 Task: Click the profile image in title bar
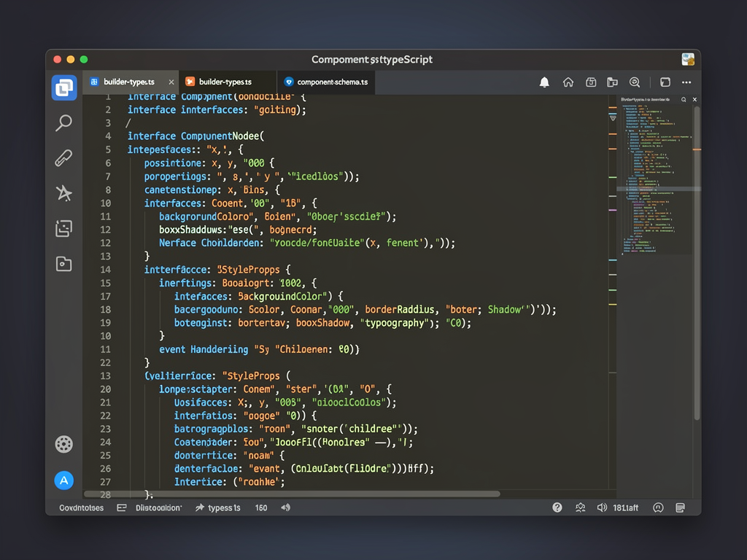pyautogui.click(x=688, y=59)
